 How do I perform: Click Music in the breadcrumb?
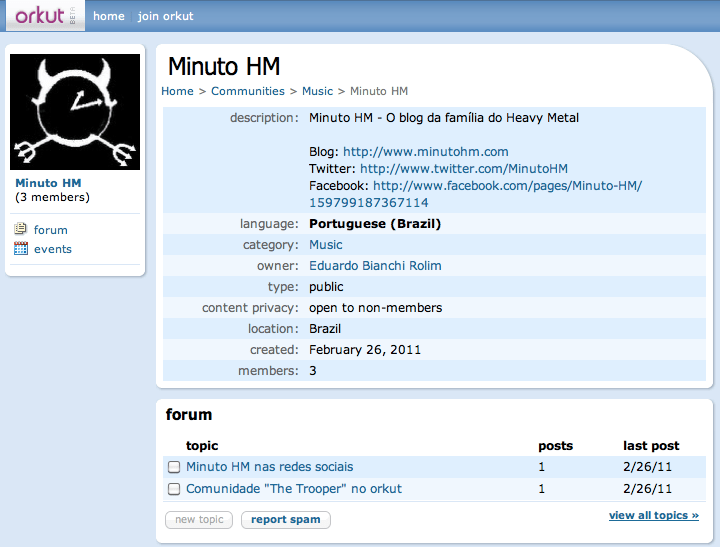pos(317,91)
